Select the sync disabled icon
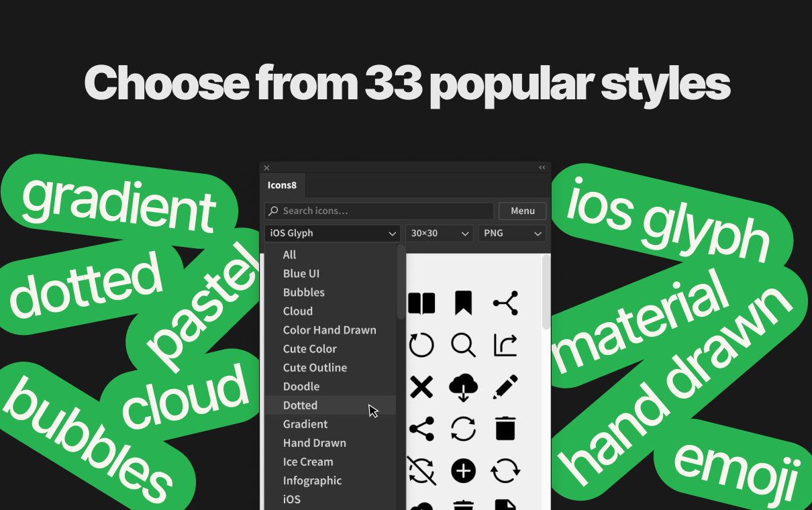 point(422,470)
